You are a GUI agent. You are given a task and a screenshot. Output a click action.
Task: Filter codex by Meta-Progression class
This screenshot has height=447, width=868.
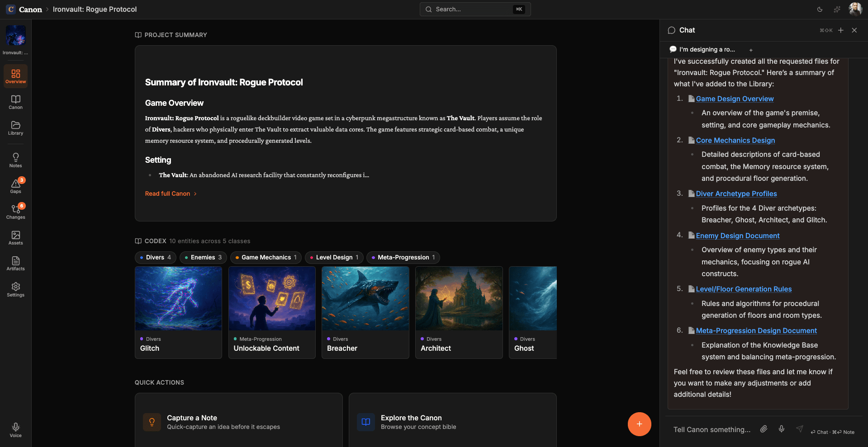click(x=403, y=258)
